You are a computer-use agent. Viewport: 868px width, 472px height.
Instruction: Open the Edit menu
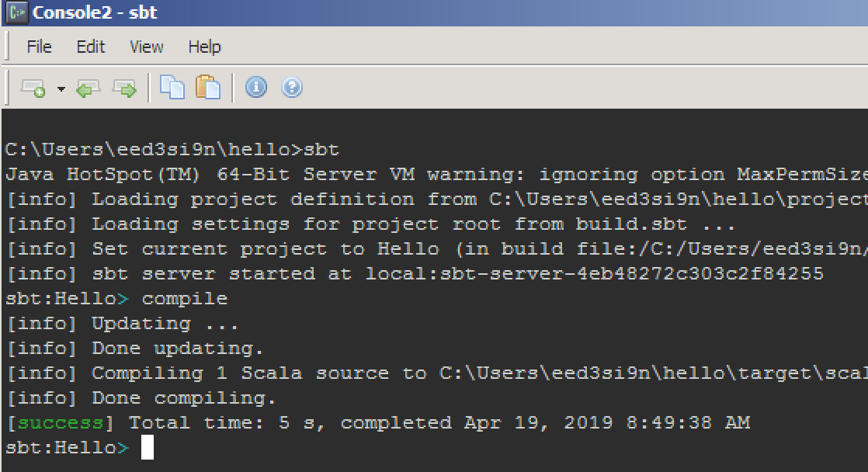[x=91, y=47]
